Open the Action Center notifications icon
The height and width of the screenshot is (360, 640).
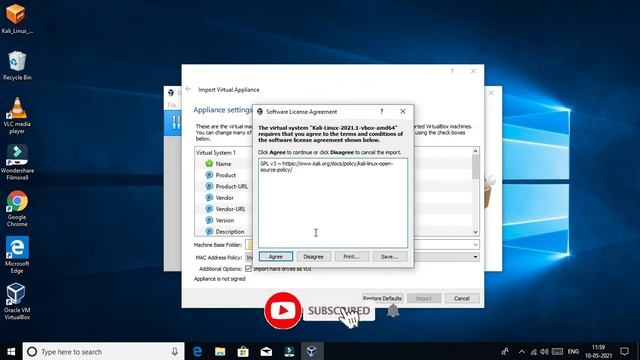tap(624, 351)
